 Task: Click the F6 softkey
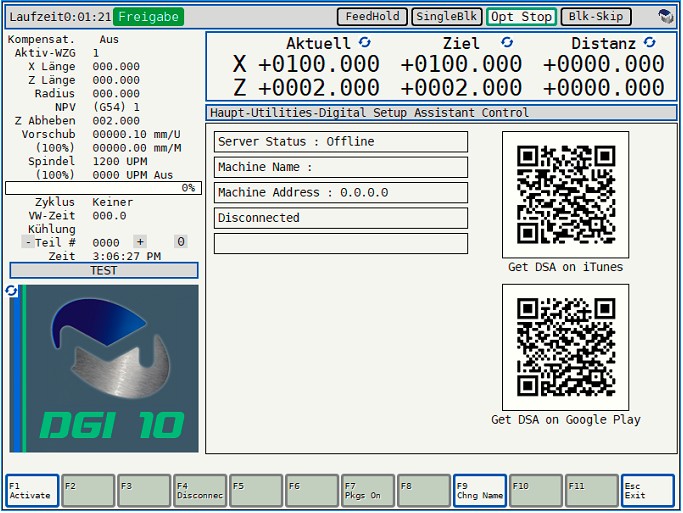[312, 491]
